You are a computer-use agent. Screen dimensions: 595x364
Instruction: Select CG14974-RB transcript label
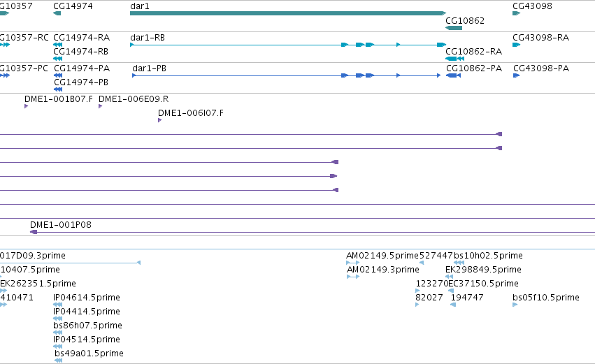click(x=81, y=52)
